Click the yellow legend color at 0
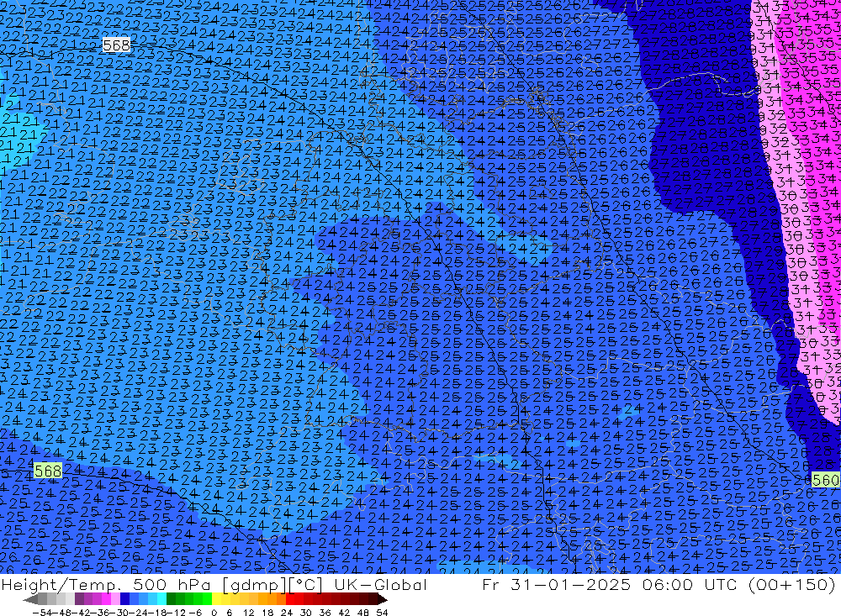The height and width of the screenshot is (616, 841). [217, 599]
